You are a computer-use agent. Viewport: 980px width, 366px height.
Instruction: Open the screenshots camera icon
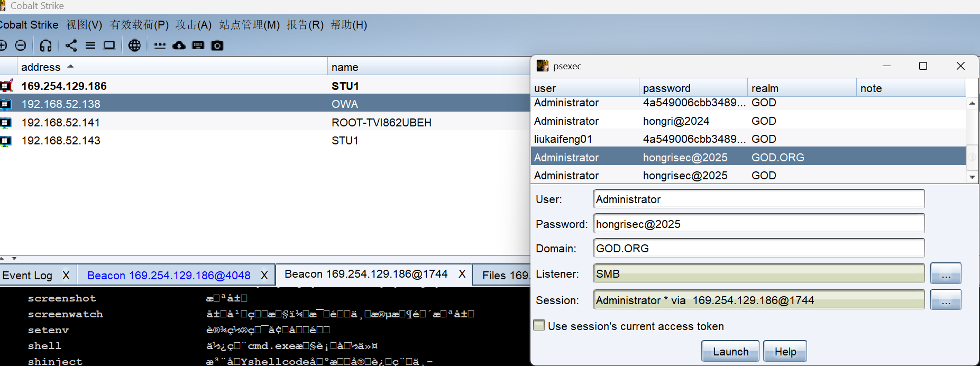(x=217, y=45)
